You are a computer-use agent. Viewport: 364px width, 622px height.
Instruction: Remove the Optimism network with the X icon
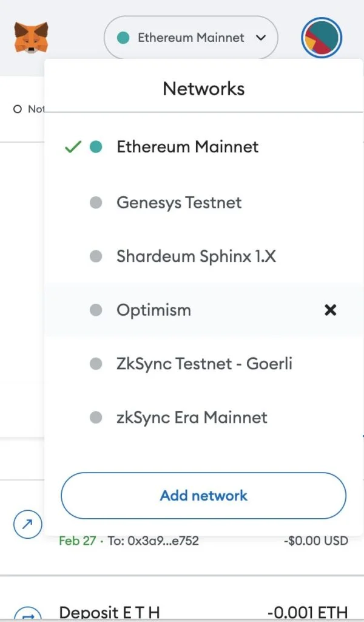click(331, 310)
